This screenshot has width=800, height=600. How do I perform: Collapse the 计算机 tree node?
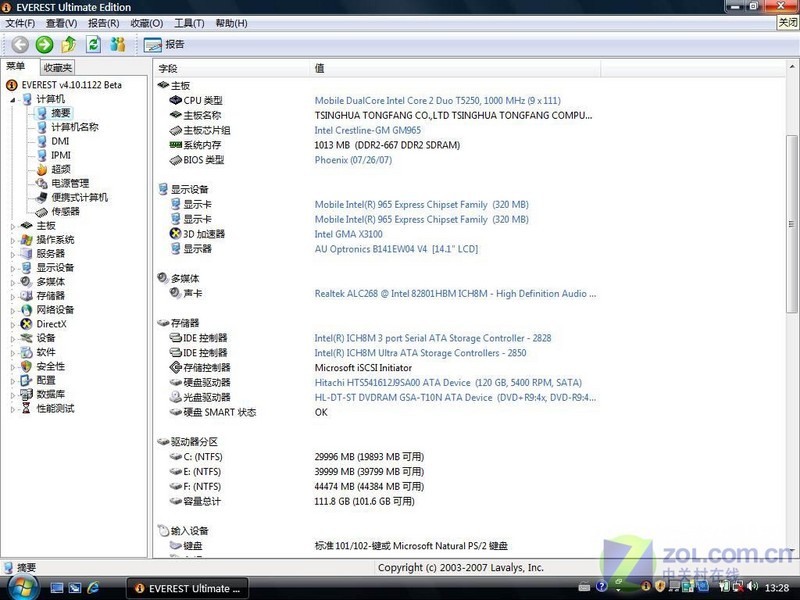pyautogui.click(x=13, y=99)
